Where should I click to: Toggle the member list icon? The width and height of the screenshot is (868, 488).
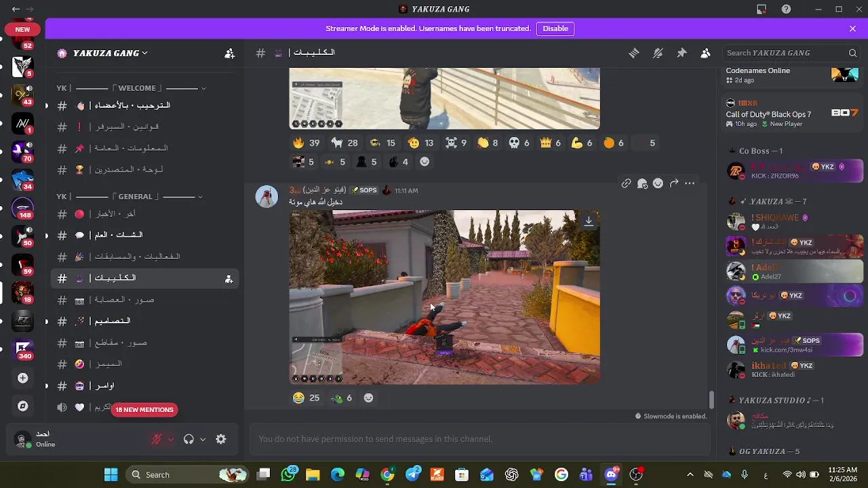coord(705,53)
